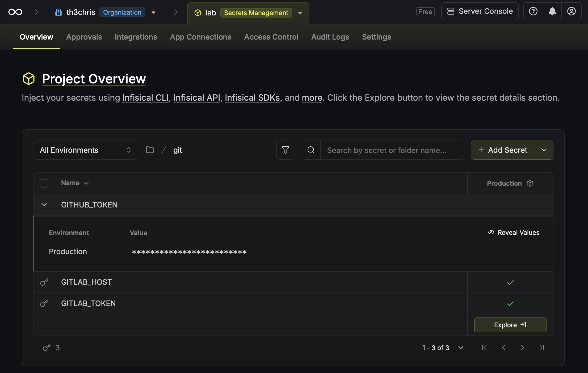Viewport: 588px width, 373px height.
Task: Click the Free plan badge
Action: (425, 12)
